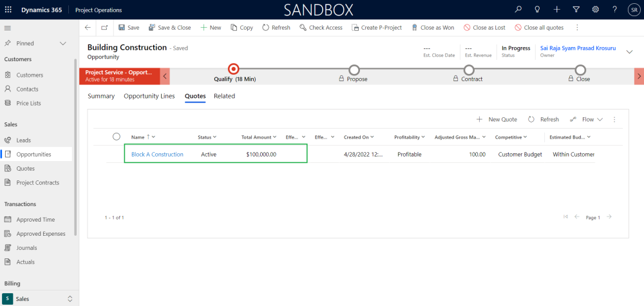This screenshot has height=306, width=644.
Task: Open advanced find filter icon
Action: pos(576,10)
